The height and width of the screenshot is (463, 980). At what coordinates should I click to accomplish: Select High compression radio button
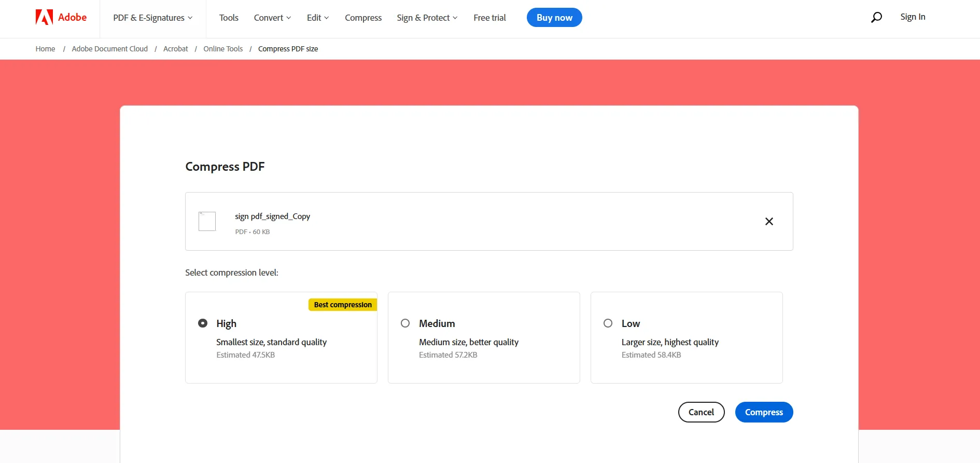click(203, 323)
